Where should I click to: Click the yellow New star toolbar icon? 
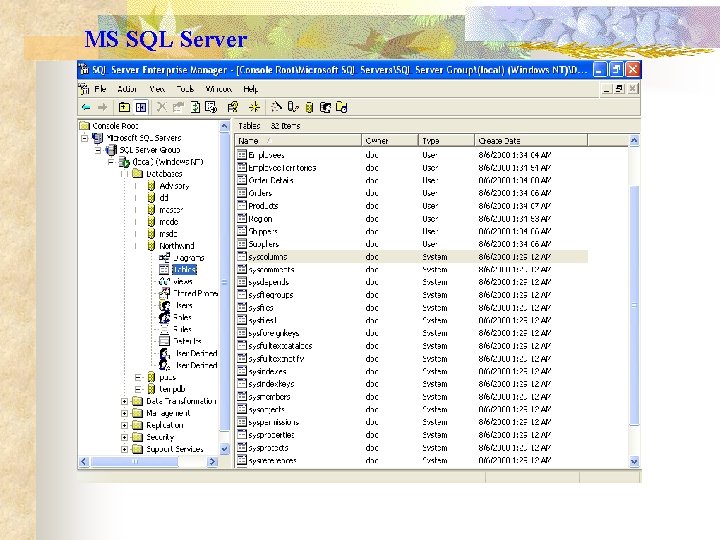click(253, 107)
